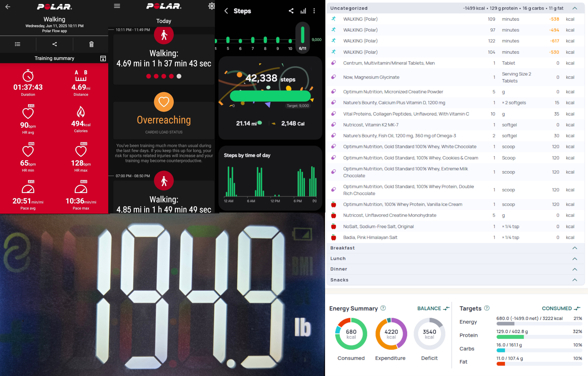Screen dimensions: 588x376
Task: Switch Targets CONSUMED view
Action: 561,308
